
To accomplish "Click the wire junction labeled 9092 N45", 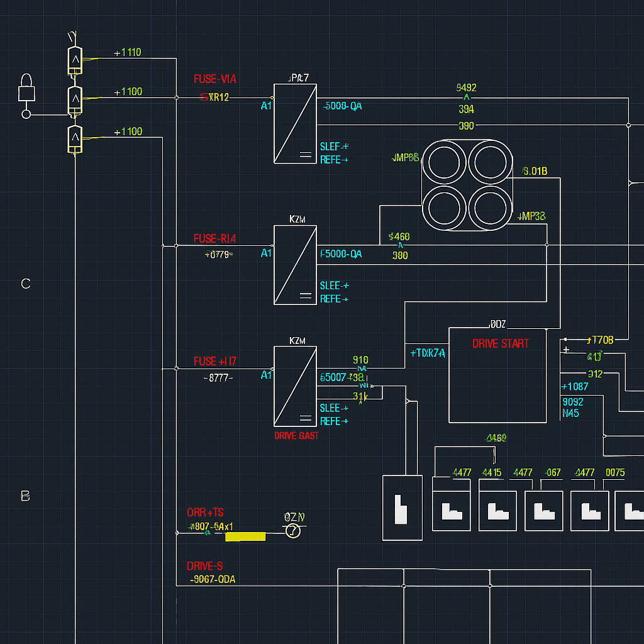I will pos(573,408).
